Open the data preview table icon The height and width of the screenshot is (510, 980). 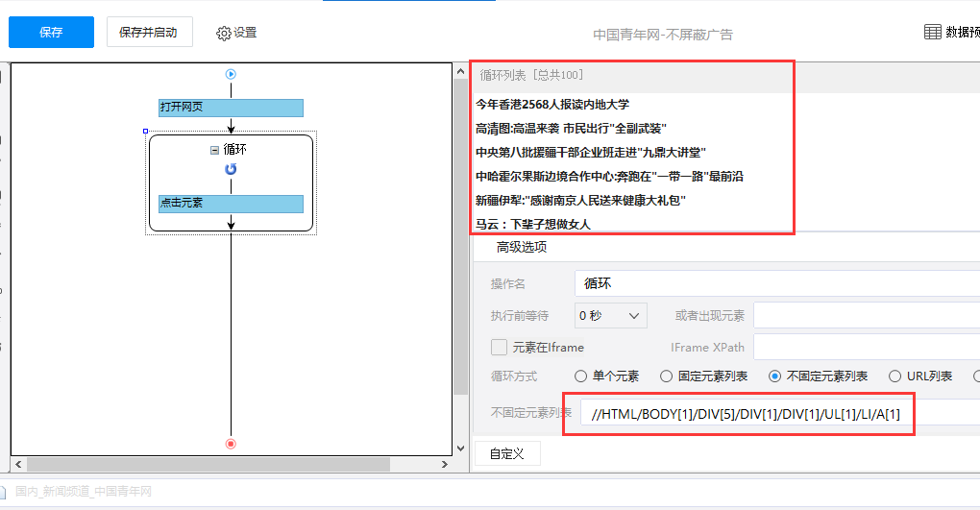click(x=932, y=32)
